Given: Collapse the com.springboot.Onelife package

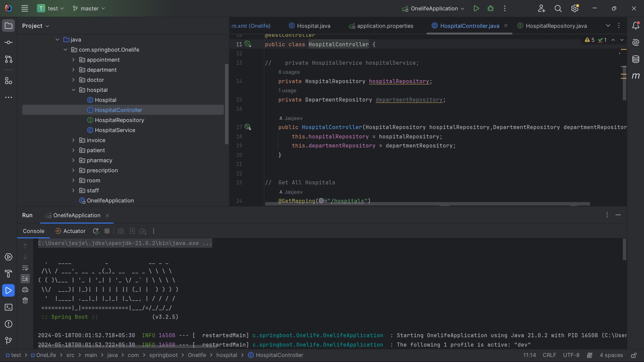Looking at the screenshot, I should coord(65,50).
